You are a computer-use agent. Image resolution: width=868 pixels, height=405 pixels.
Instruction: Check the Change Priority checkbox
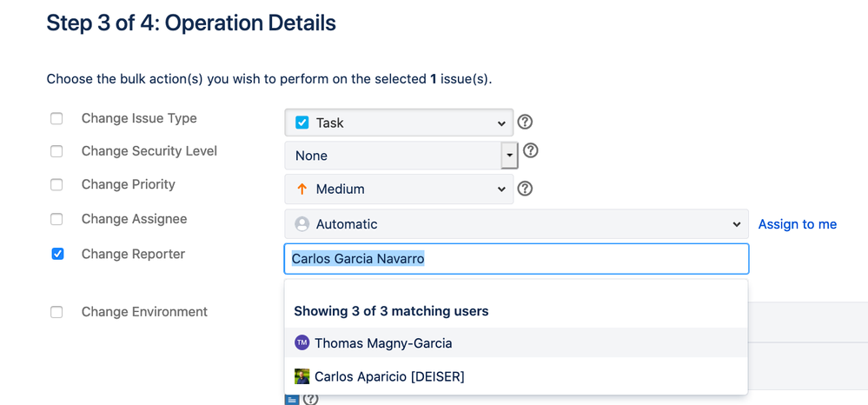tap(56, 184)
